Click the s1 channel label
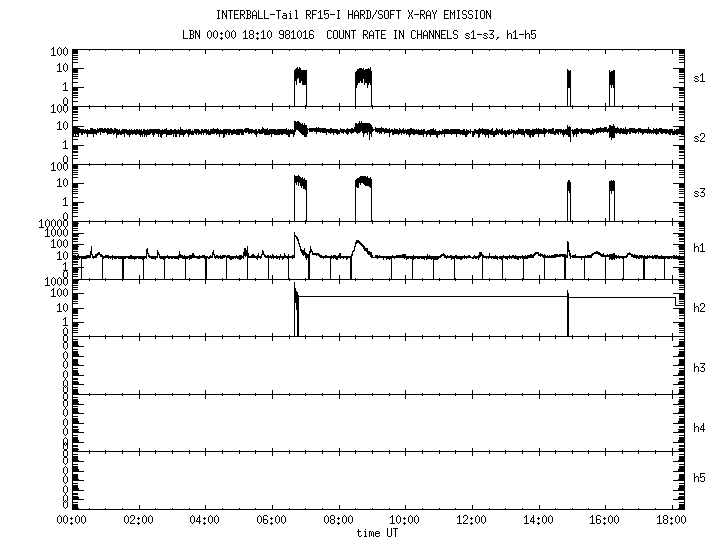The height and width of the screenshot is (550, 720). [x=700, y=76]
